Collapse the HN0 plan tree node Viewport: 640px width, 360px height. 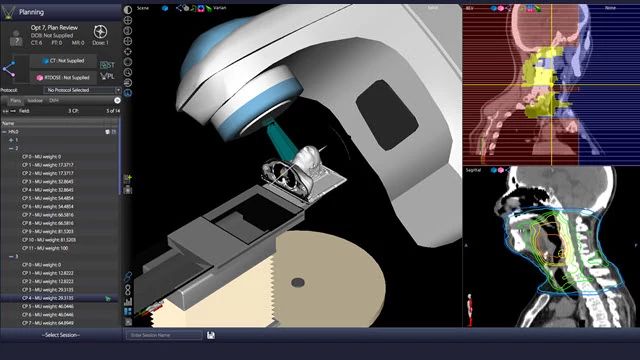(x=4, y=132)
